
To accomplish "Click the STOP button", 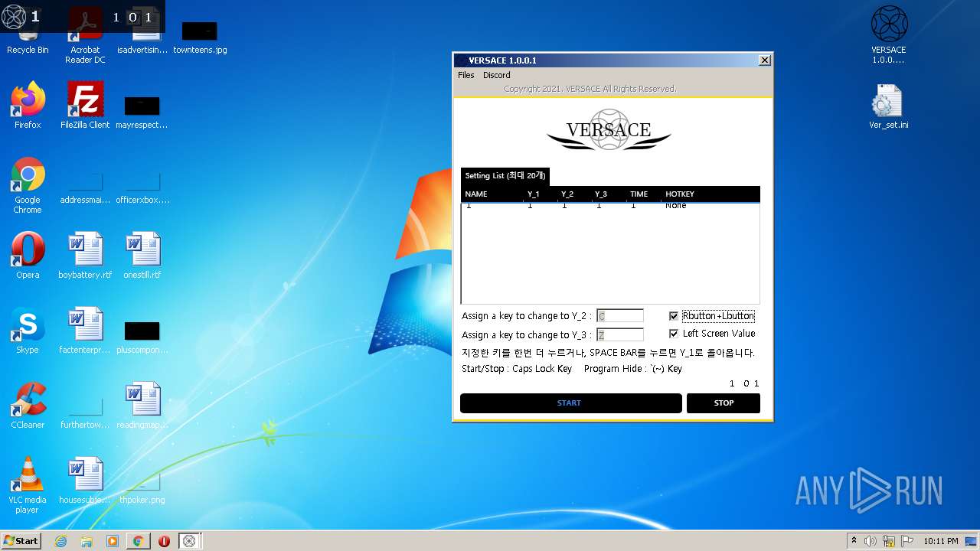I will click(724, 403).
